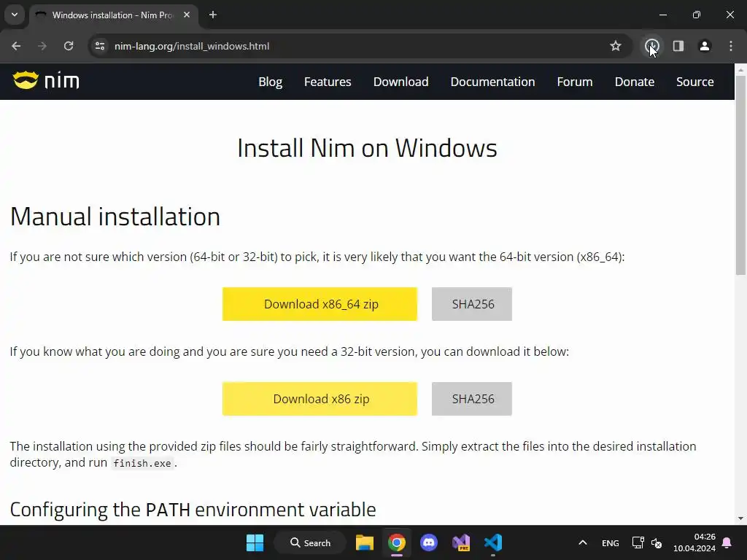747x560 pixels.
Task: Click the Configuring the PATH heading
Action: click(x=193, y=510)
